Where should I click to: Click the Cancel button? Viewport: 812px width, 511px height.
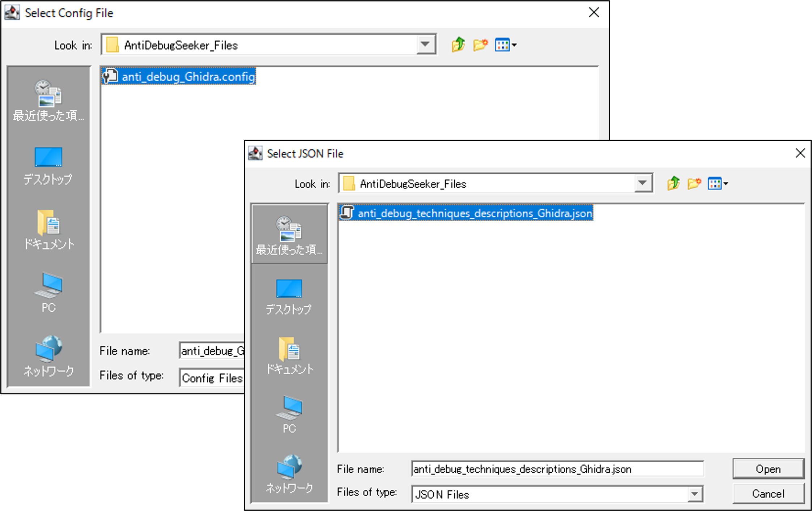pos(768,494)
